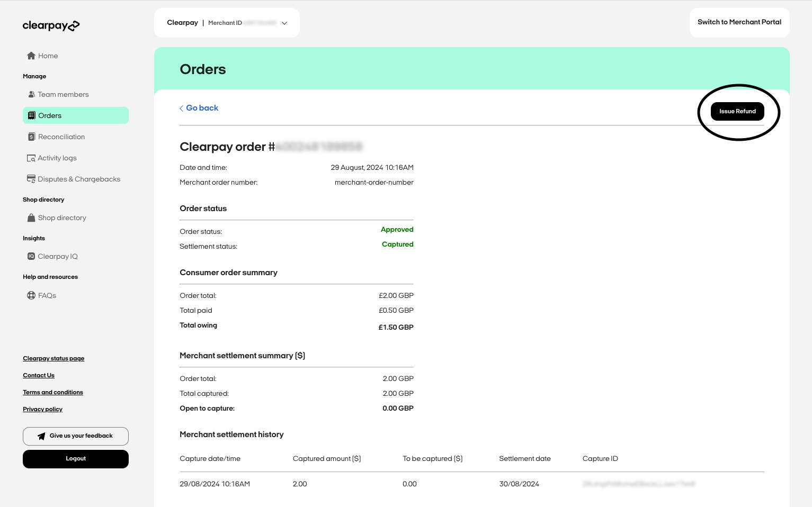This screenshot has width=812, height=507.
Task: Expand the Merchant ID dropdown chevron
Action: click(284, 23)
